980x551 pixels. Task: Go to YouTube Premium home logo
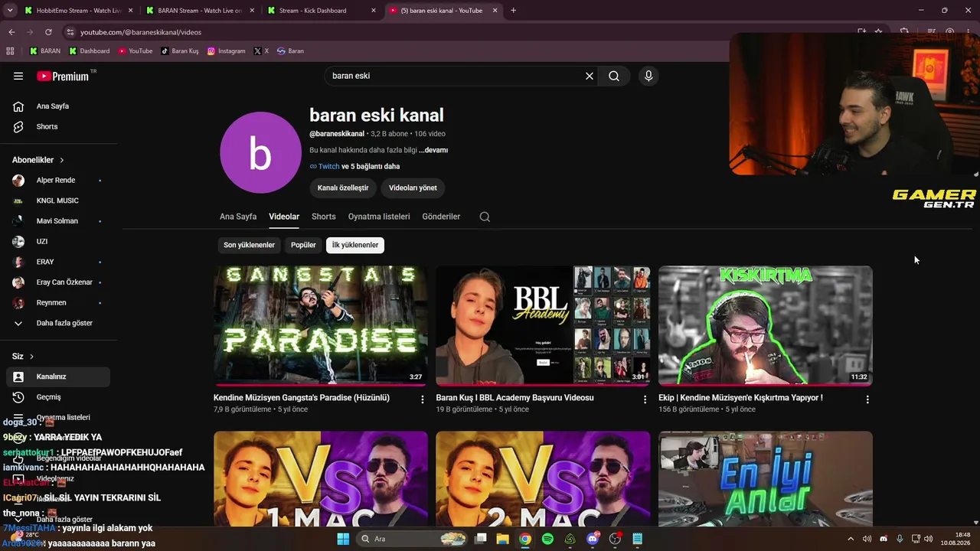(x=64, y=76)
